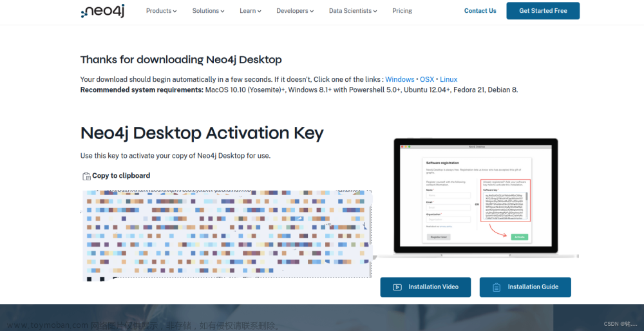Download via the Windows link
The image size is (644, 331).
[400, 79]
